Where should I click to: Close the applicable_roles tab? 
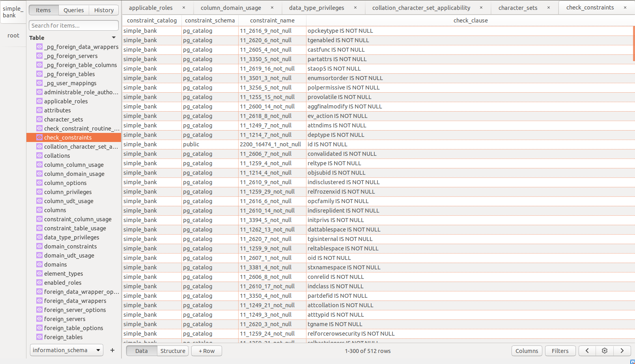pos(183,7)
